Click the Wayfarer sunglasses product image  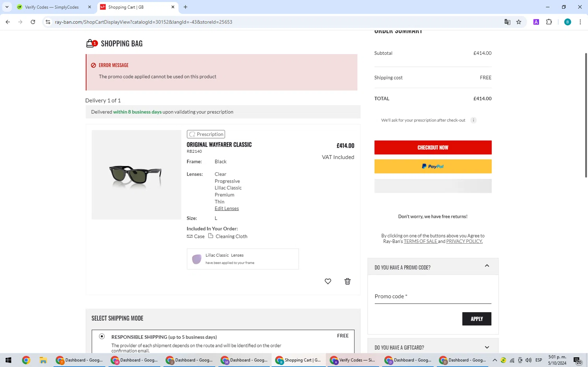[x=136, y=175]
